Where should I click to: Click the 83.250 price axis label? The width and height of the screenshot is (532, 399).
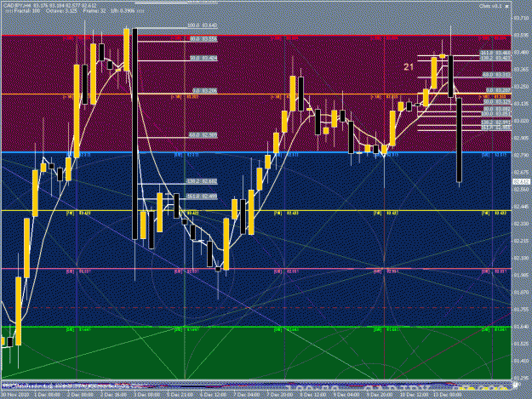pos(521,87)
